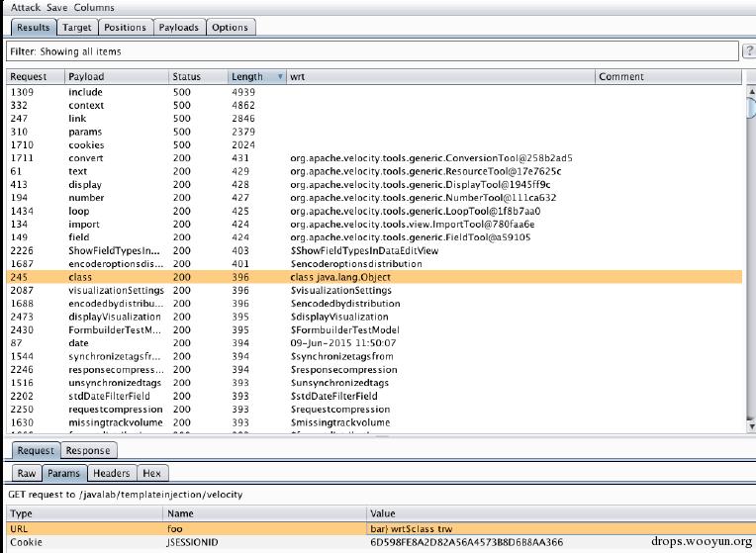This screenshot has height=553, width=756.
Task: Open the Payloads tab
Action: click(179, 27)
